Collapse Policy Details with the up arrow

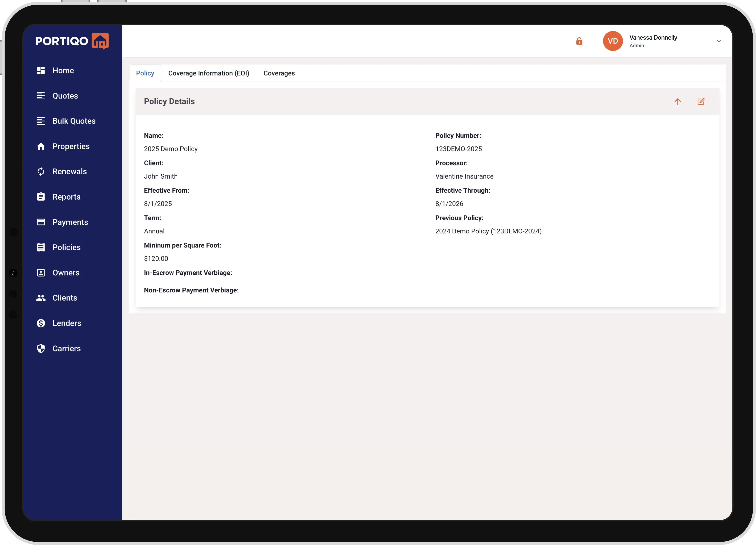click(x=678, y=101)
